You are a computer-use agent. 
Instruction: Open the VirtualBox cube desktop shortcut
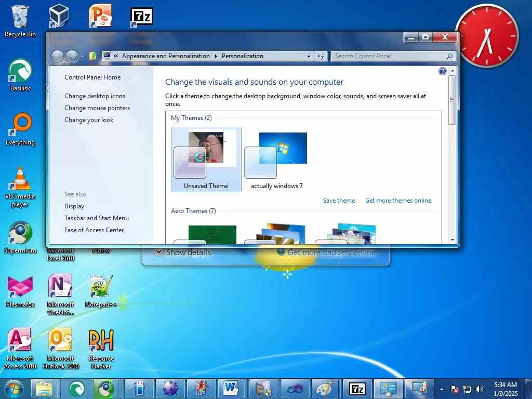(x=59, y=16)
